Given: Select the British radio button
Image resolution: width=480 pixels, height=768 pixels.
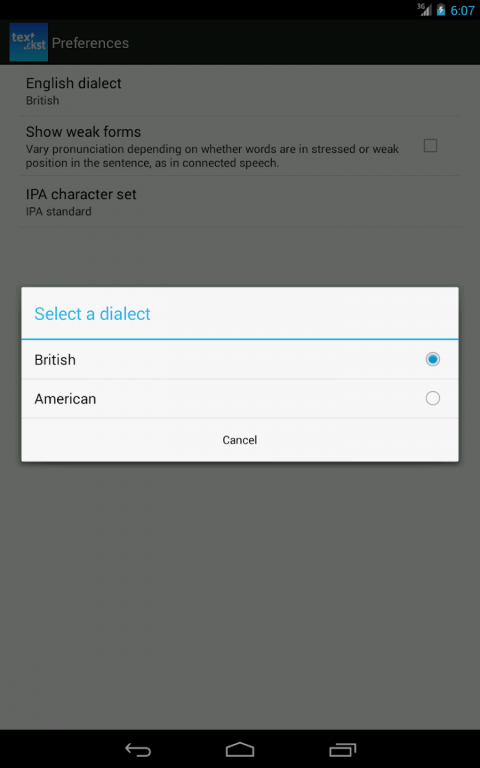Looking at the screenshot, I should coord(432,359).
